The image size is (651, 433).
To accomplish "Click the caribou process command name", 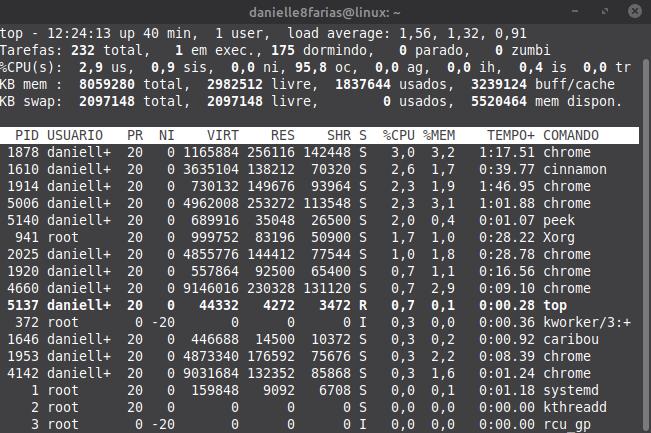I will point(571,339).
